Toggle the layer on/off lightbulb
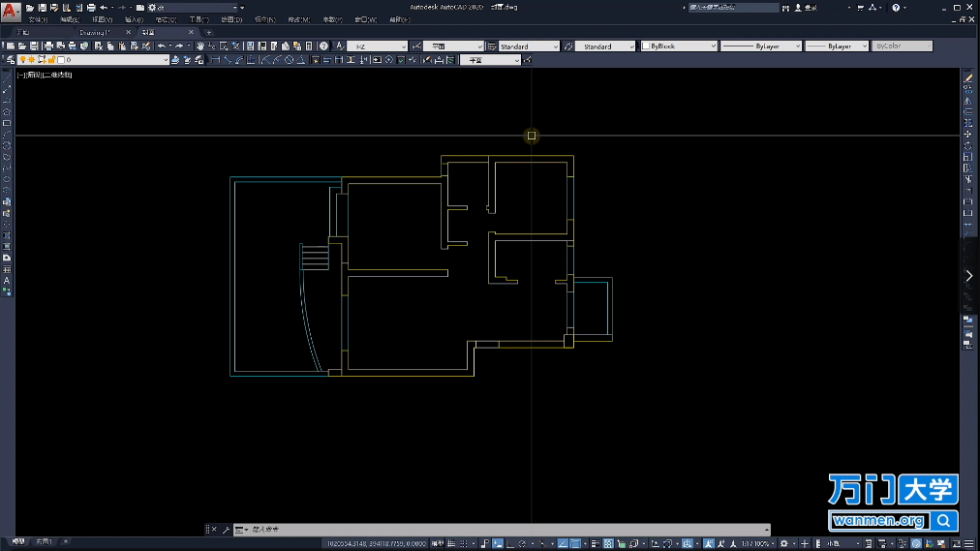Viewport: 980px width, 551px height. coord(24,60)
